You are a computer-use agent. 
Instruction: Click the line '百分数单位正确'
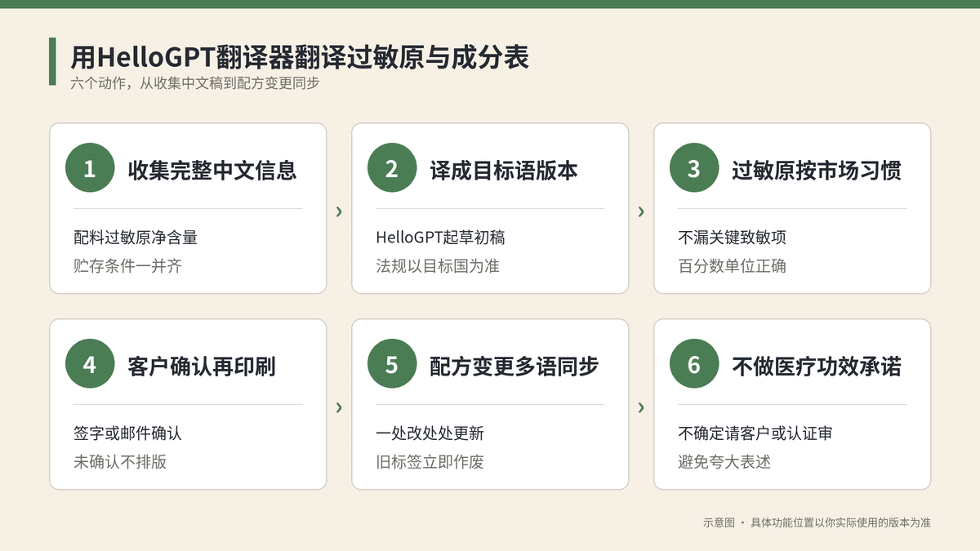(733, 266)
